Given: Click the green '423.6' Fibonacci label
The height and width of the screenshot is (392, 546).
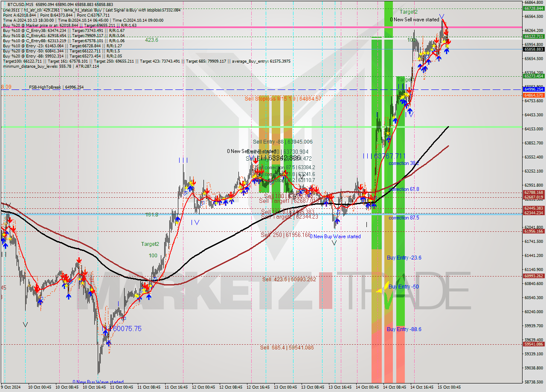Looking at the screenshot, I should point(151,40).
